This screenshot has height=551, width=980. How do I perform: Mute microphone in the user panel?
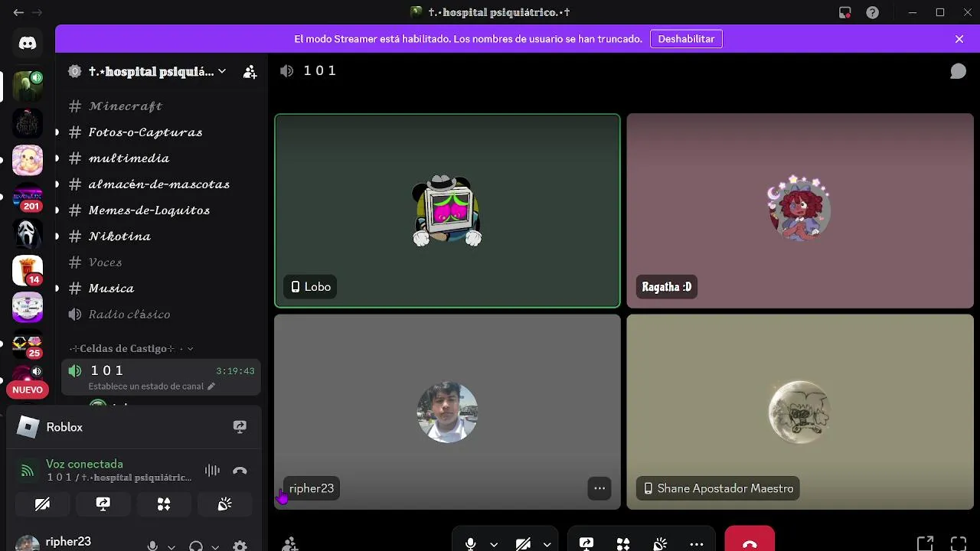[x=153, y=546]
